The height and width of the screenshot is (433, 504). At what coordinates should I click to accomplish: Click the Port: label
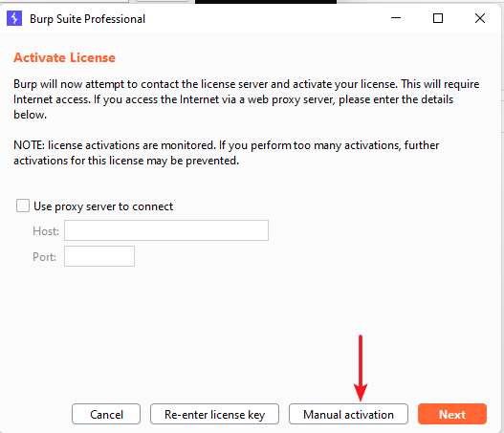coord(44,257)
